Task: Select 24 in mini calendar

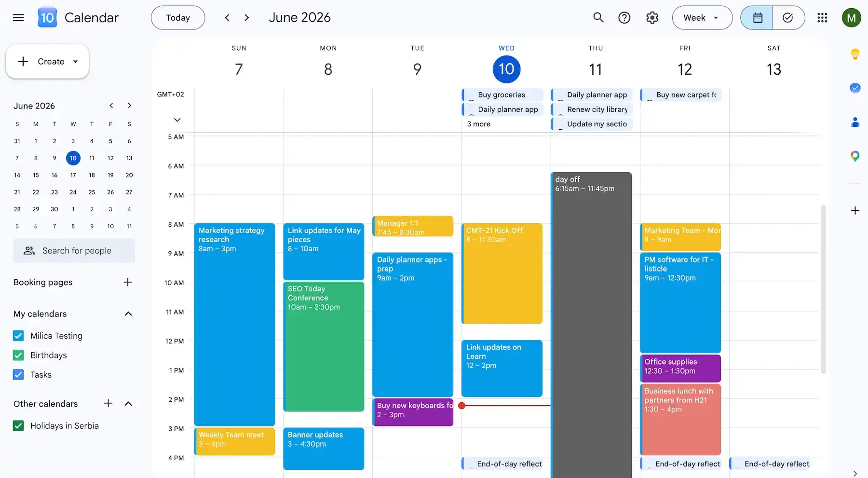Action: 73,192
